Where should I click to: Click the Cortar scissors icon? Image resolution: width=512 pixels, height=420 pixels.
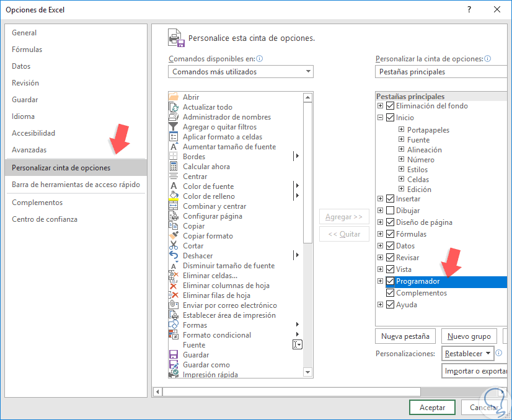pyautogui.click(x=174, y=245)
